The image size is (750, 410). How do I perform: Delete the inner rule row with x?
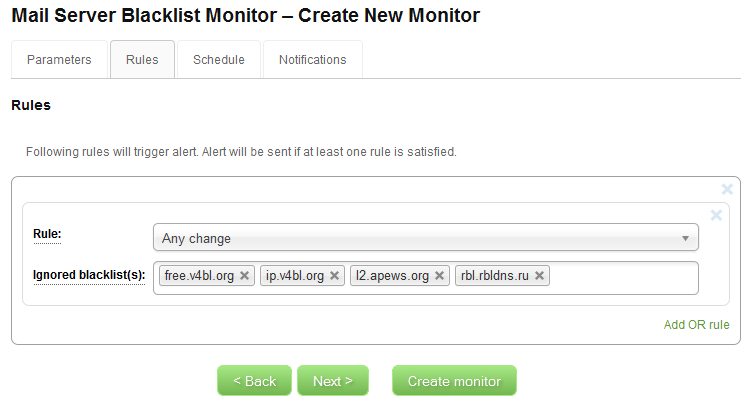pyautogui.click(x=716, y=215)
